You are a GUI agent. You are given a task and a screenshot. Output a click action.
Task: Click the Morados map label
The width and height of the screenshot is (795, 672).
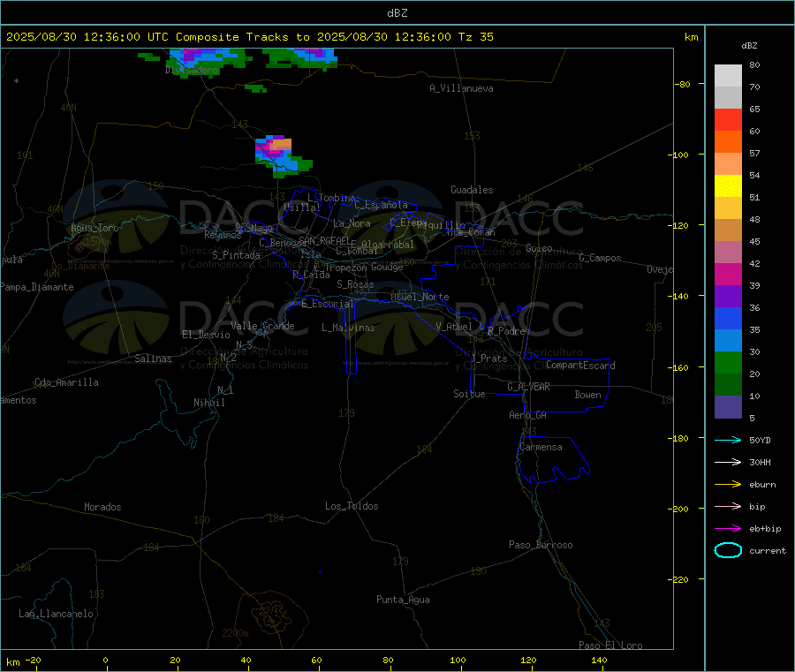tap(102, 507)
